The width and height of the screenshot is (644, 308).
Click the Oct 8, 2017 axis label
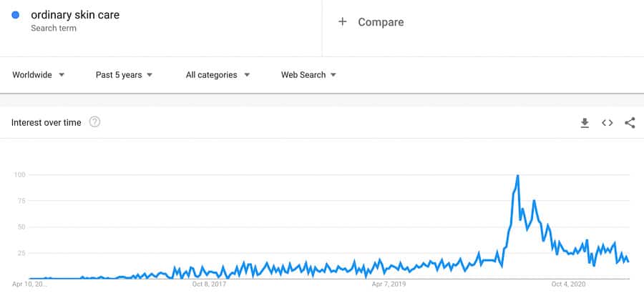click(x=209, y=284)
